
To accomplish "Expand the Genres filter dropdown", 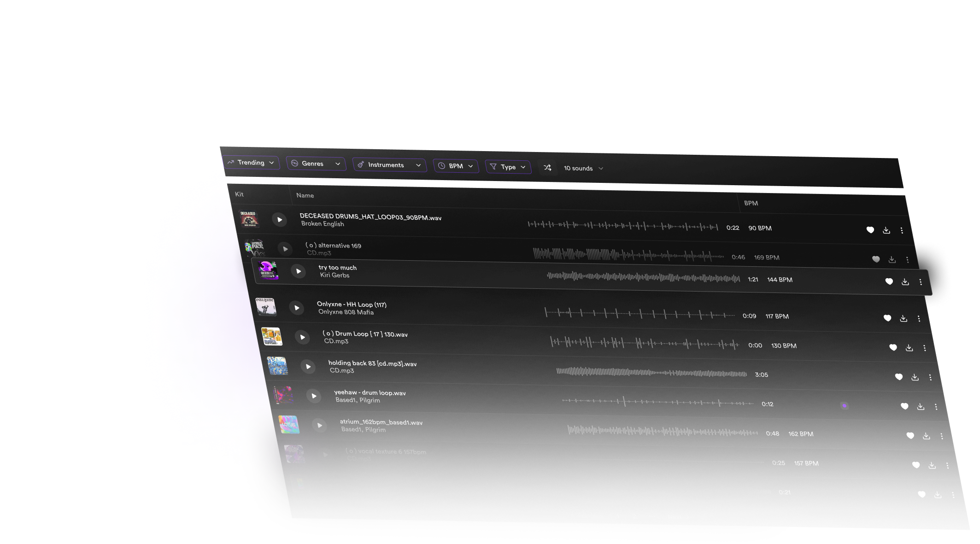I will tap(313, 167).
